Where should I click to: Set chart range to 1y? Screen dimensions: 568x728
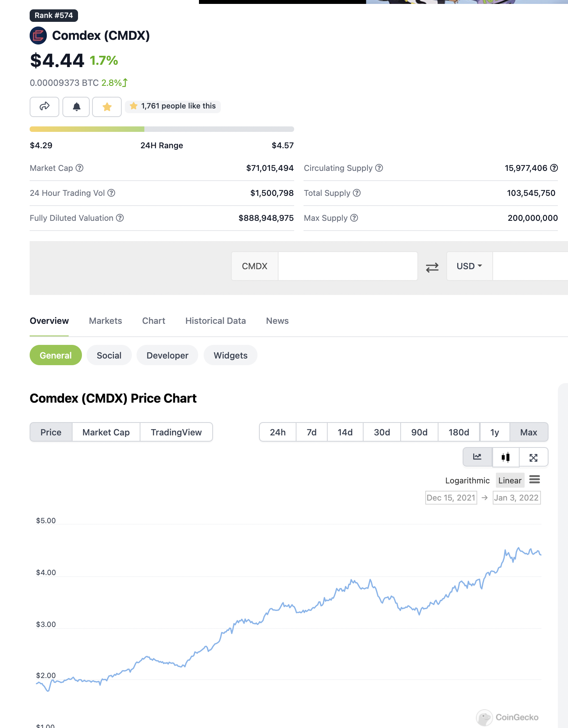(495, 432)
